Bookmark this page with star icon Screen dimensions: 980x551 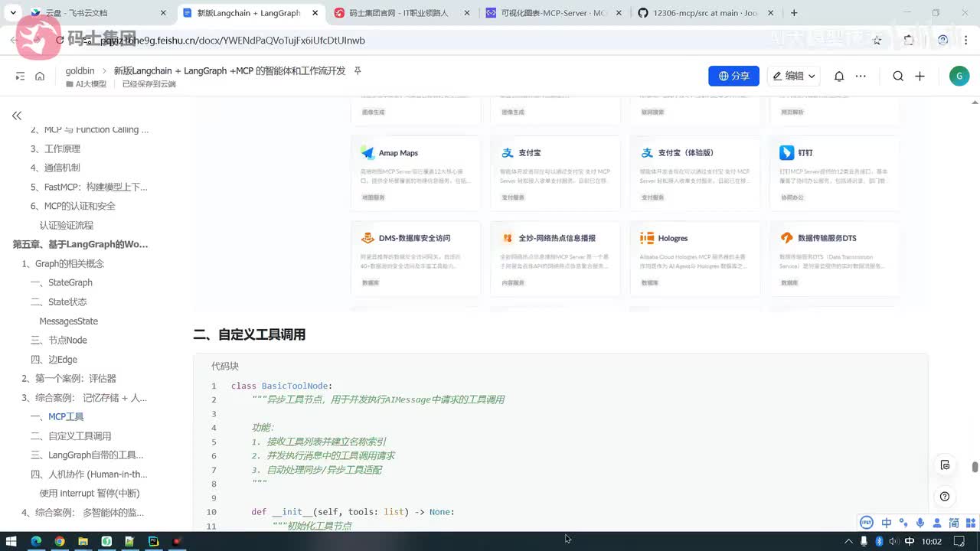click(877, 40)
